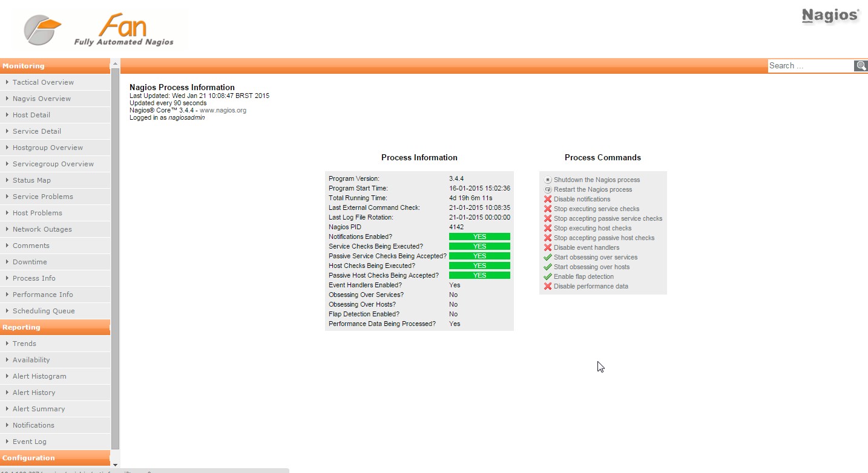Select Enable flap detection command
Image resolution: width=868 pixels, height=473 pixels.
coord(584,276)
